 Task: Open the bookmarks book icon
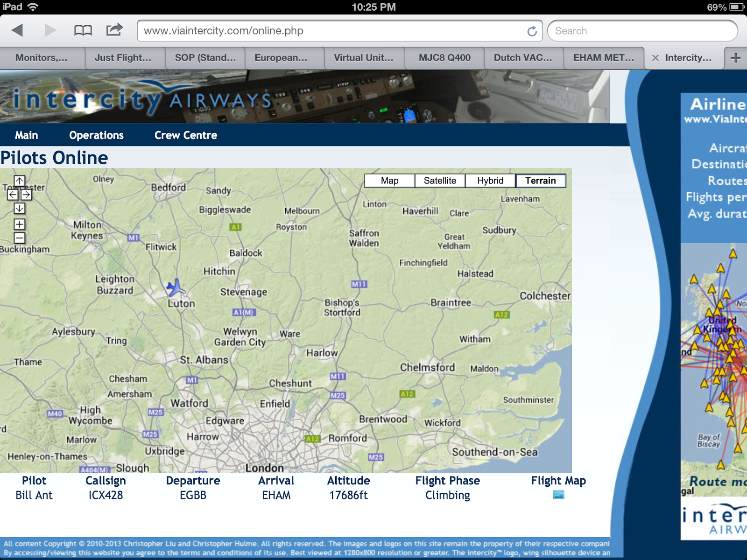click(x=83, y=31)
